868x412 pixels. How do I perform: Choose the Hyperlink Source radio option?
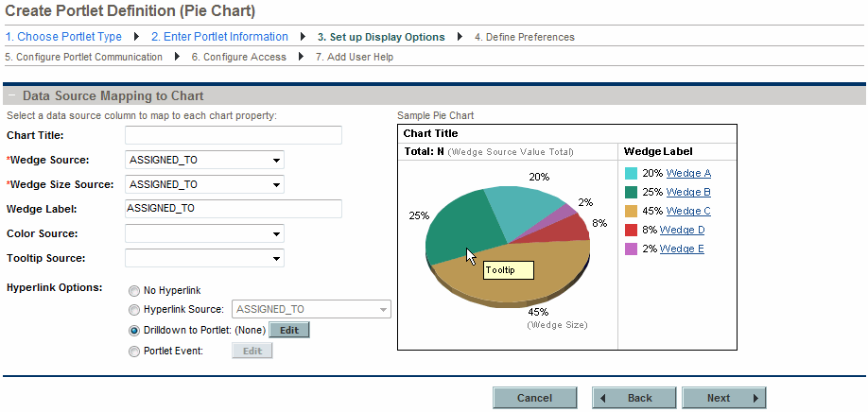tap(134, 310)
